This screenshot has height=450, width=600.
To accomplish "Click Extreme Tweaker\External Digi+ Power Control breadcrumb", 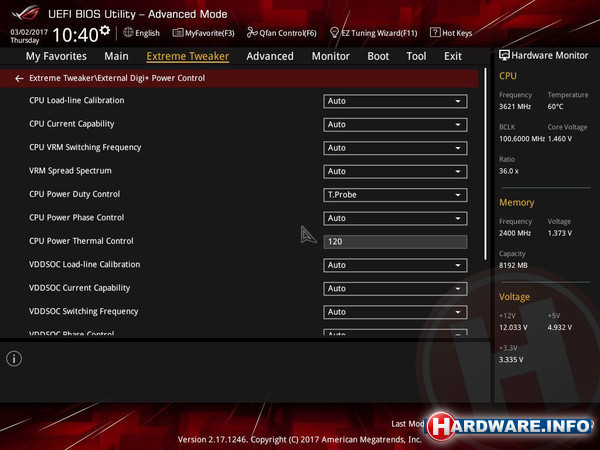I will 117,78.
